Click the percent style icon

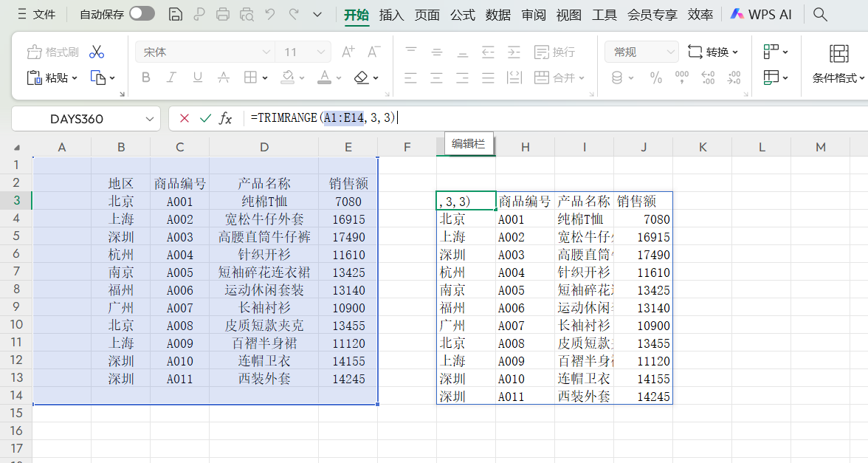[655, 78]
